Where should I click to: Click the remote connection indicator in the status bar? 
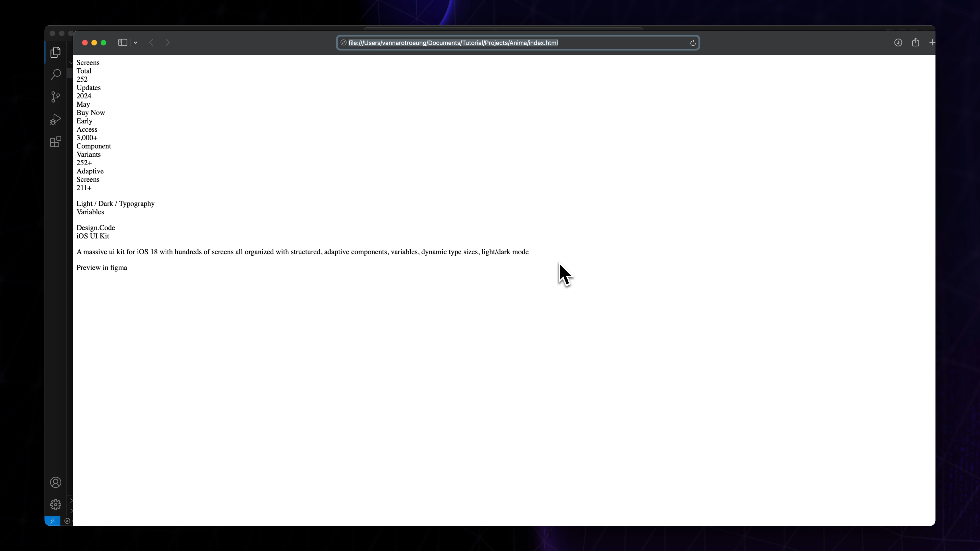point(53,521)
